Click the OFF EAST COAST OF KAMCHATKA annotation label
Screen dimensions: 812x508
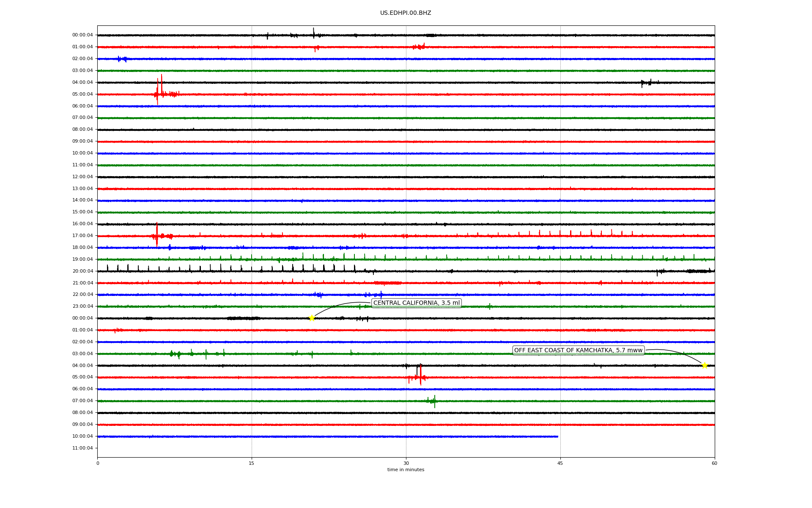pos(578,350)
